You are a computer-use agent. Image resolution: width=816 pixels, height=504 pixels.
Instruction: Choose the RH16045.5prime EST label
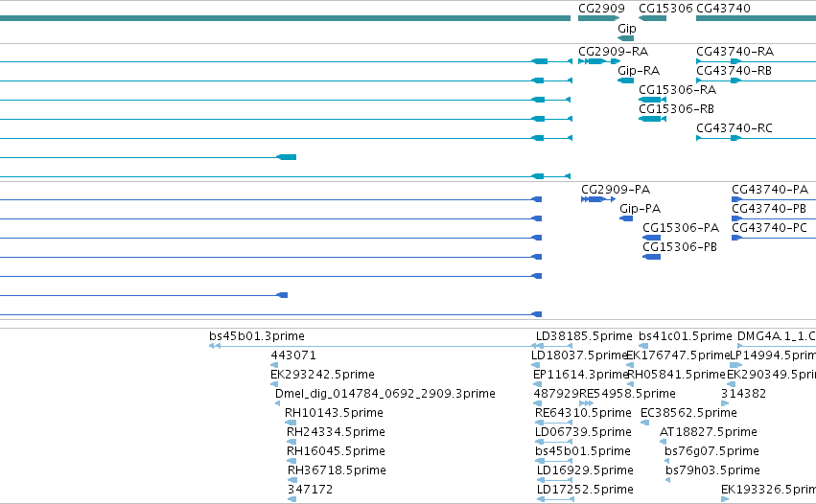pos(336,452)
